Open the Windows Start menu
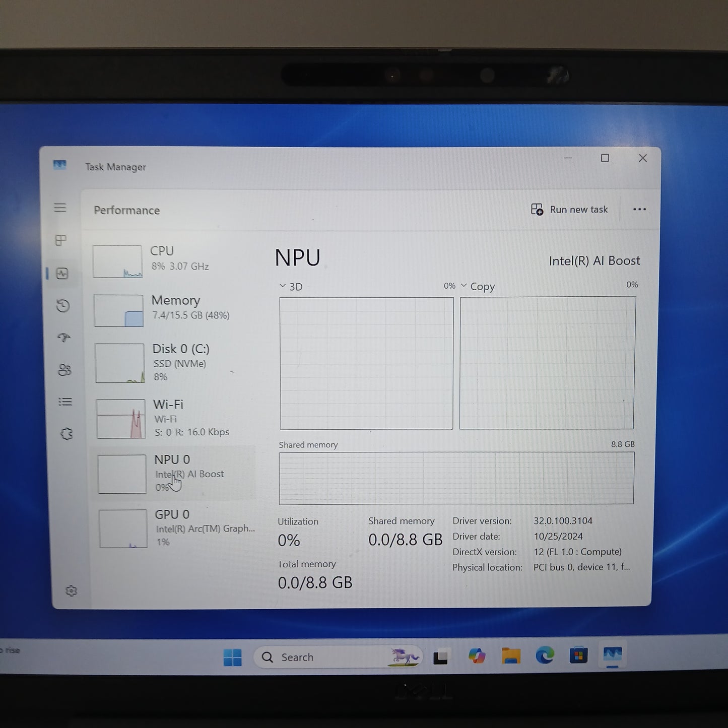Screen dimensions: 728x728 233,657
